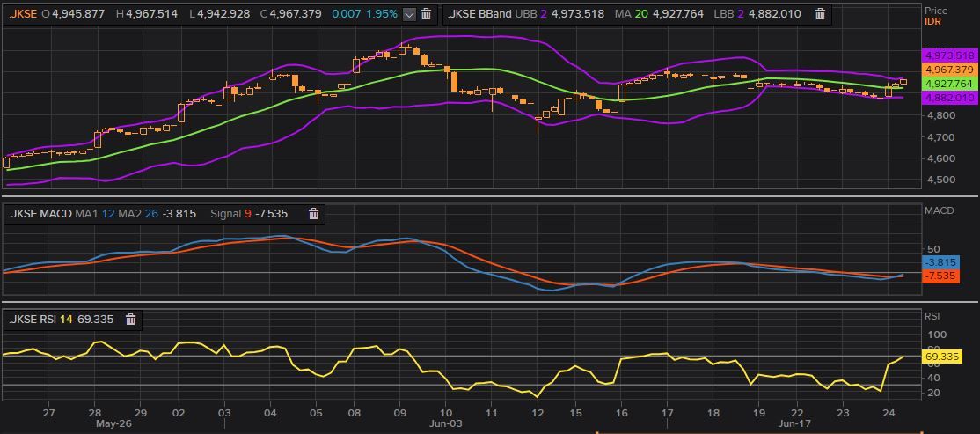Click the MA 20 value 4,927.764 in legend
Viewport: 980px width, 434px height.
(x=676, y=14)
